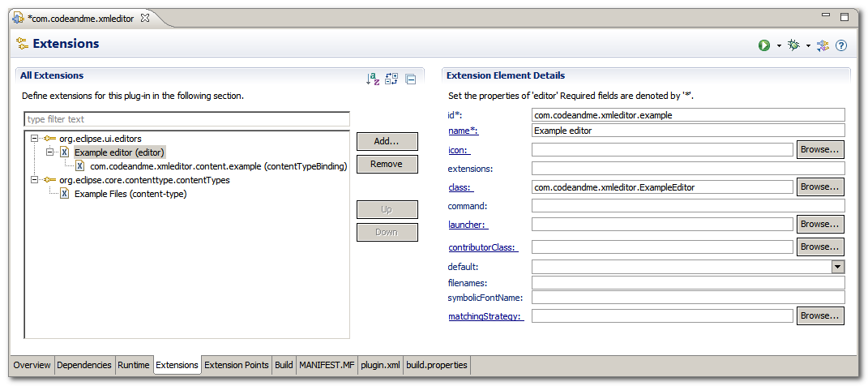
Task: Click the icon of Example Files entry
Action: pyautogui.click(x=65, y=194)
